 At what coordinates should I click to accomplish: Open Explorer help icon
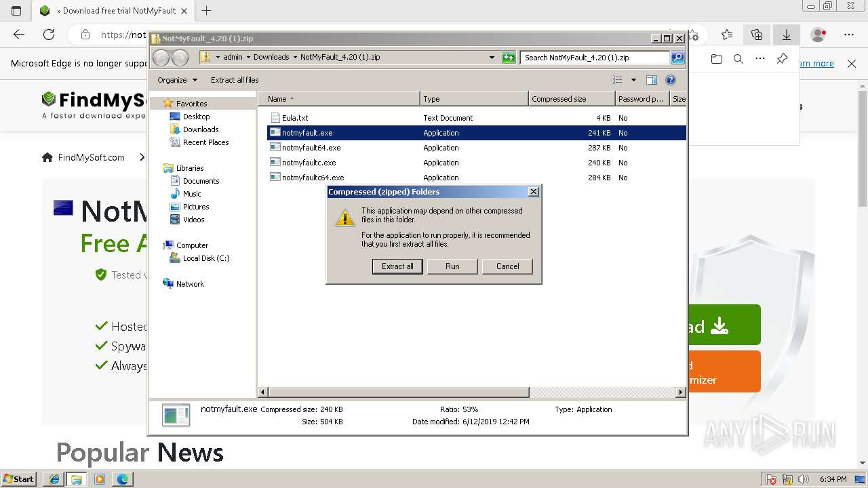coord(671,80)
